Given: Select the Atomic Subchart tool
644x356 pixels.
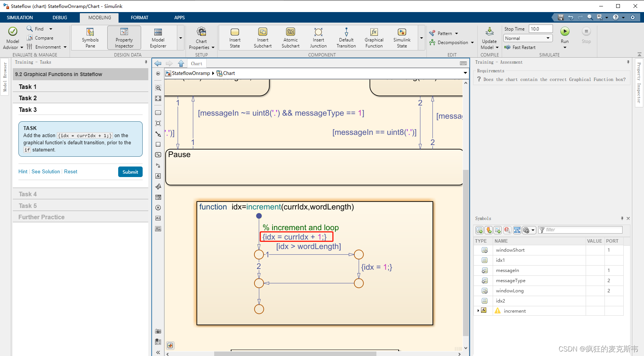Looking at the screenshot, I should [x=290, y=37].
